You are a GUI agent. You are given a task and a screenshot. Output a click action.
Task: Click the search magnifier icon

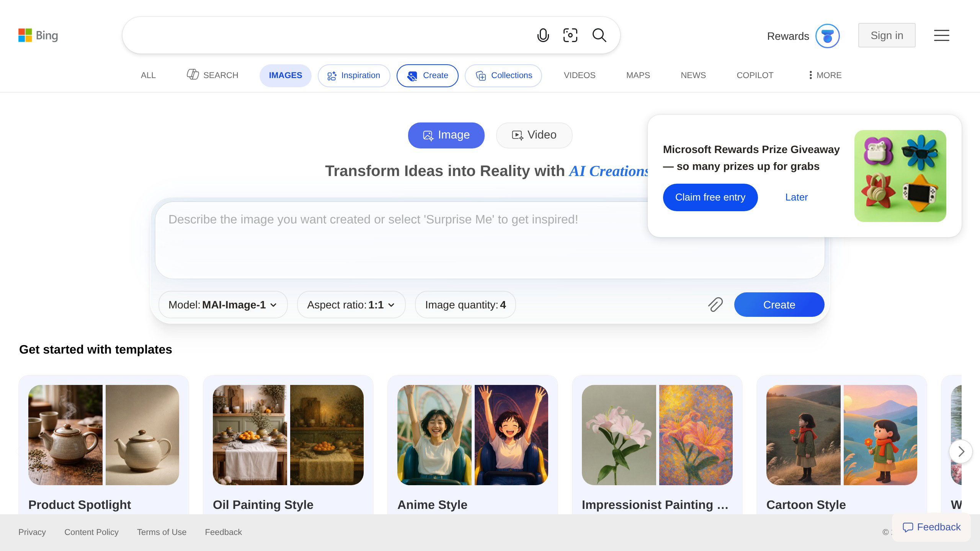click(599, 35)
